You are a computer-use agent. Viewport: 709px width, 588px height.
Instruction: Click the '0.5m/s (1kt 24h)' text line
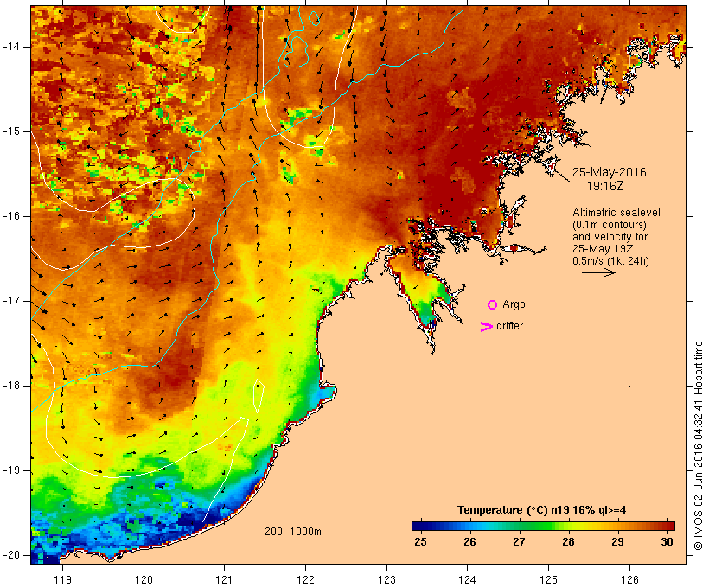pyautogui.click(x=610, y=261)
